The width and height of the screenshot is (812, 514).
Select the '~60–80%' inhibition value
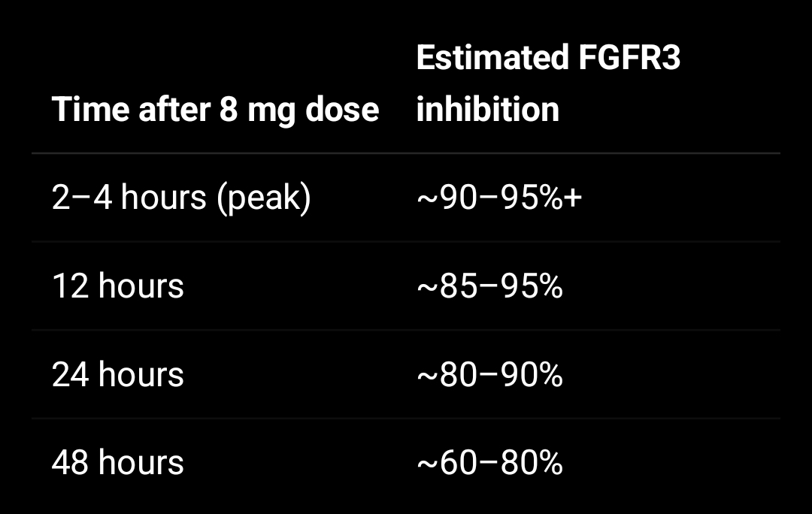click(489, 463)
